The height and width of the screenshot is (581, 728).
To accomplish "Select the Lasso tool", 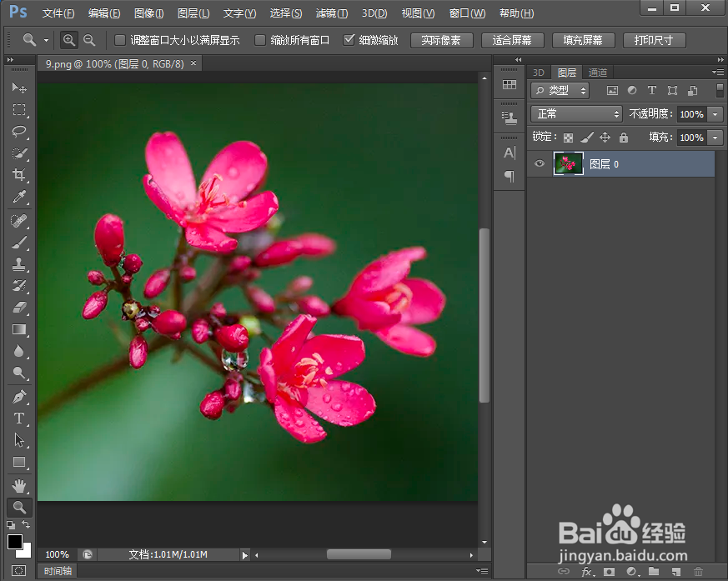I will pyautogui.click(x=19, y=132).
